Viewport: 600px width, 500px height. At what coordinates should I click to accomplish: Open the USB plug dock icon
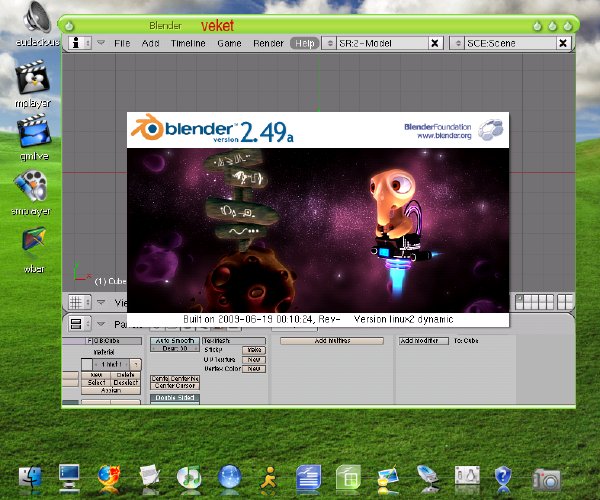coord(428,477)
